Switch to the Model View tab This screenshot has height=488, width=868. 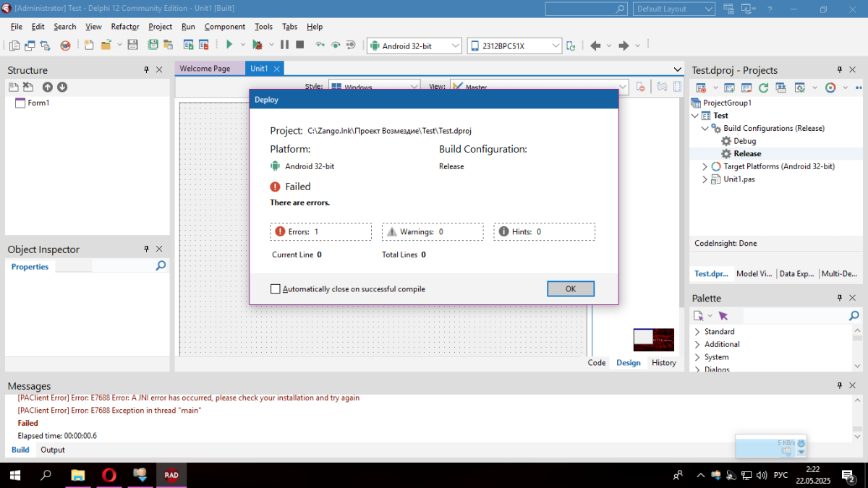(755, 274)
